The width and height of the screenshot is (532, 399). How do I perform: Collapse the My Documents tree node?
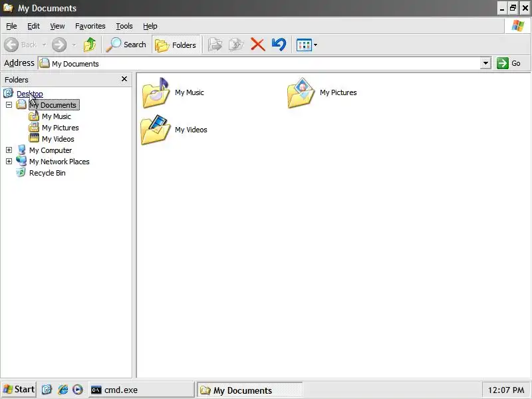(x=9, y=105)
